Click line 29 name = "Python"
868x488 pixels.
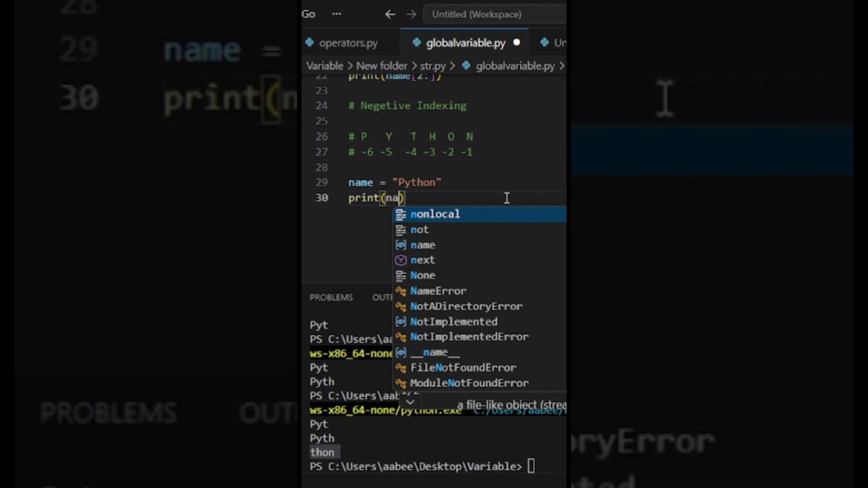395,182
